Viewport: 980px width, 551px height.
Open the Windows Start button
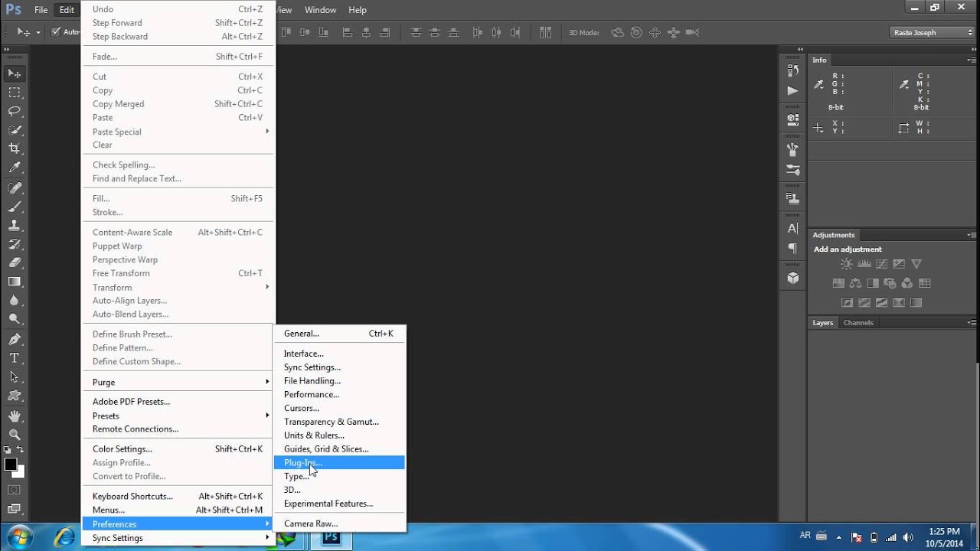click(18, 537)
